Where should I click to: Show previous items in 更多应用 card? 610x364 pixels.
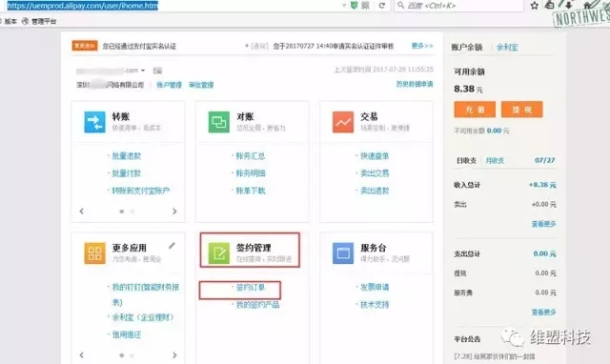coord(81,355)
